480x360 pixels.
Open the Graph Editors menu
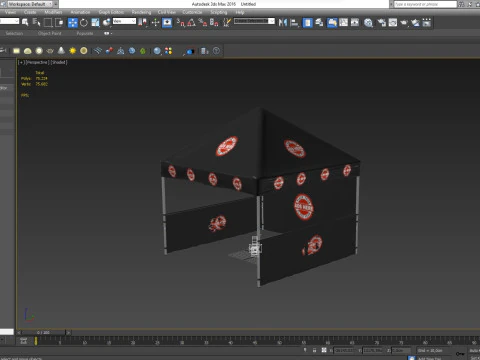point(111,12)
